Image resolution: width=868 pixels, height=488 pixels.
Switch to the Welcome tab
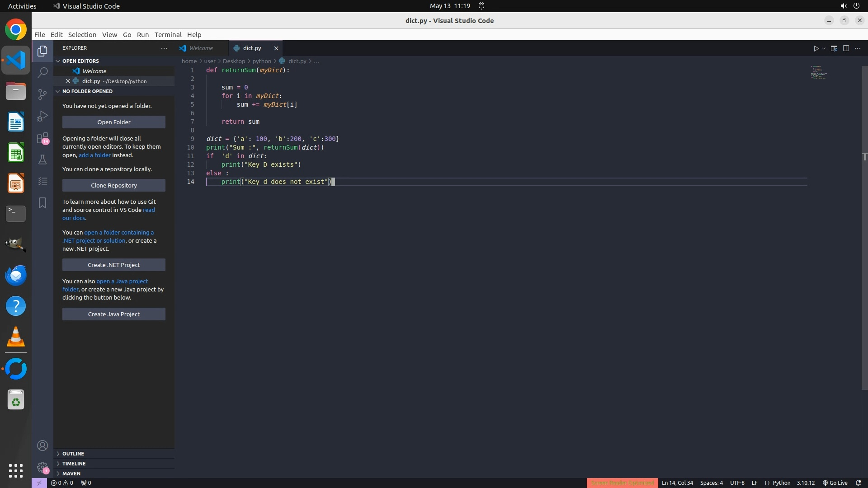tap(201, 48)
